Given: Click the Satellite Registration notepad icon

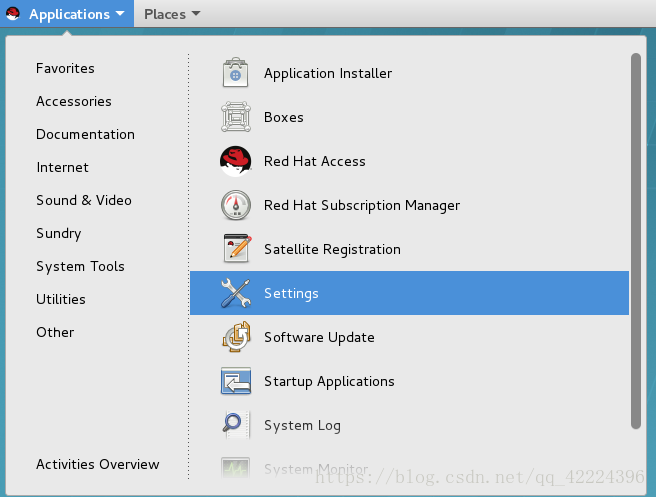Looking at the screenshot, I should coord(236,250).
